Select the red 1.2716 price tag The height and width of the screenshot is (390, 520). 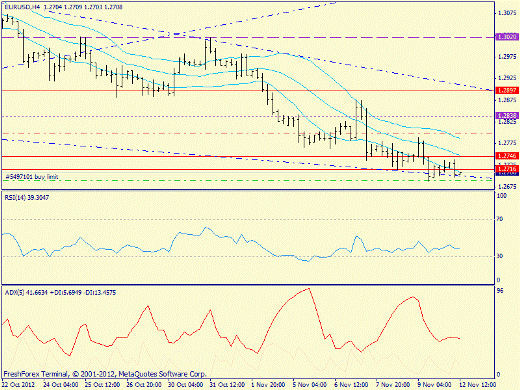coord(507,169)
